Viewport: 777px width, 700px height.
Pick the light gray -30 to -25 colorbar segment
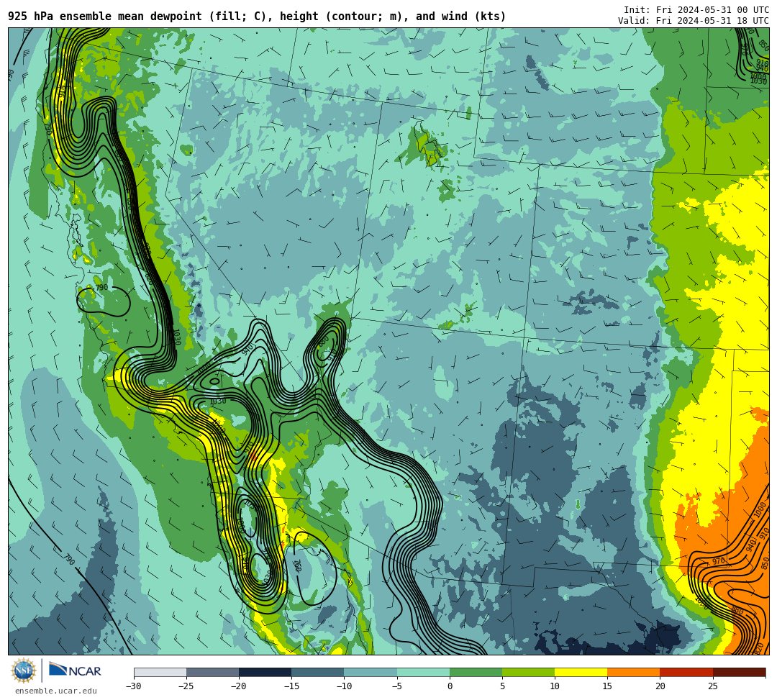tap(160, 672)
